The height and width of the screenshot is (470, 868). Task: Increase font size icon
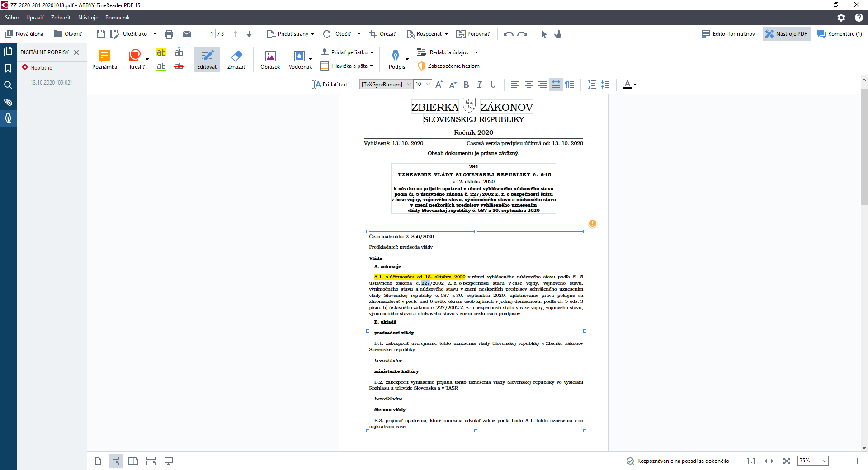tap(439, 85)
